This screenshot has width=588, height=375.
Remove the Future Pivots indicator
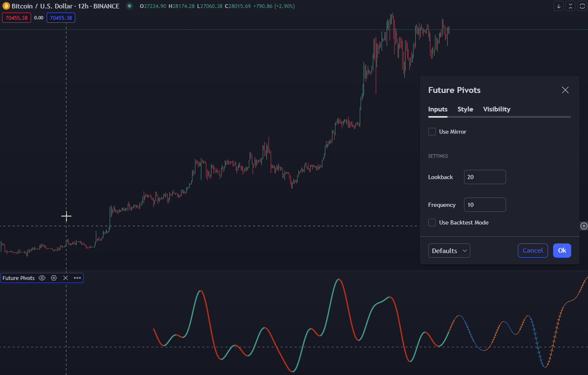(66, 278)
